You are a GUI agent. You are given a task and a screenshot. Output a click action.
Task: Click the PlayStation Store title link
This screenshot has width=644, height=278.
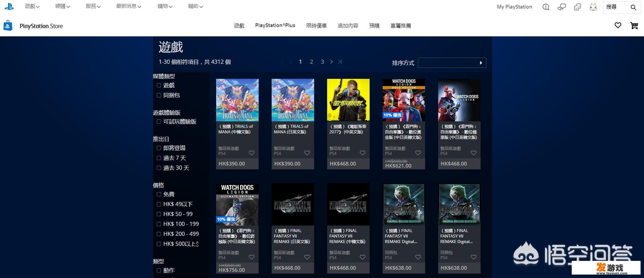point(41,26)
